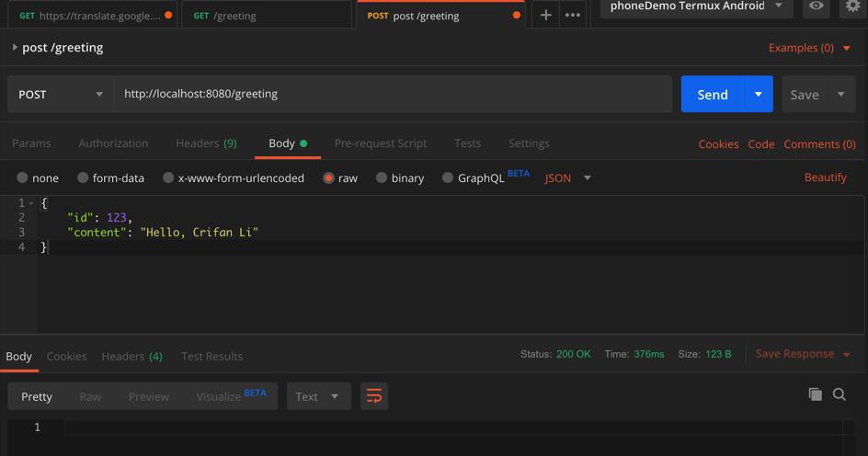
Task: Click the request URL input field
Action: 393,94
